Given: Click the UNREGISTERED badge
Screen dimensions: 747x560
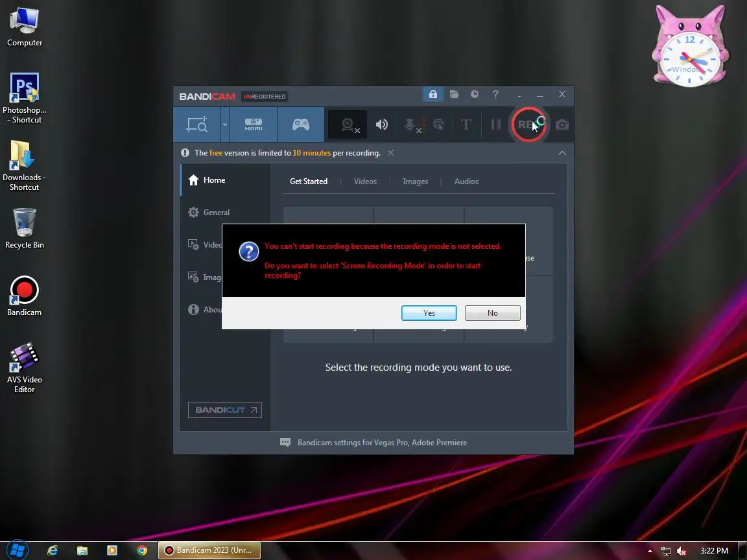Looking at the screenshot, I should point(265,97).
